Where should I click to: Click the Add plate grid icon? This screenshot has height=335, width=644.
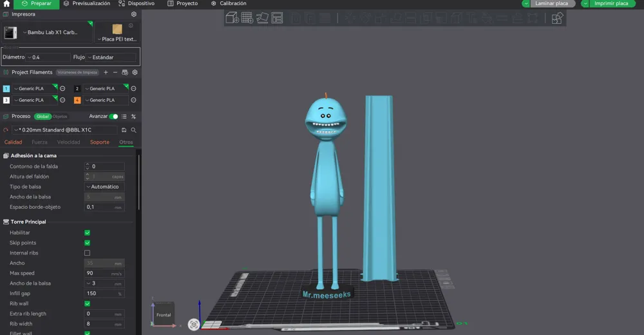pos(247,18)
